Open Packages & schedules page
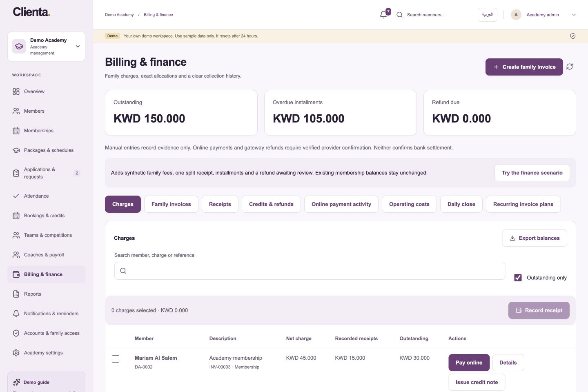The width and height of the screenshot is (588, 392). click(46, 150)
